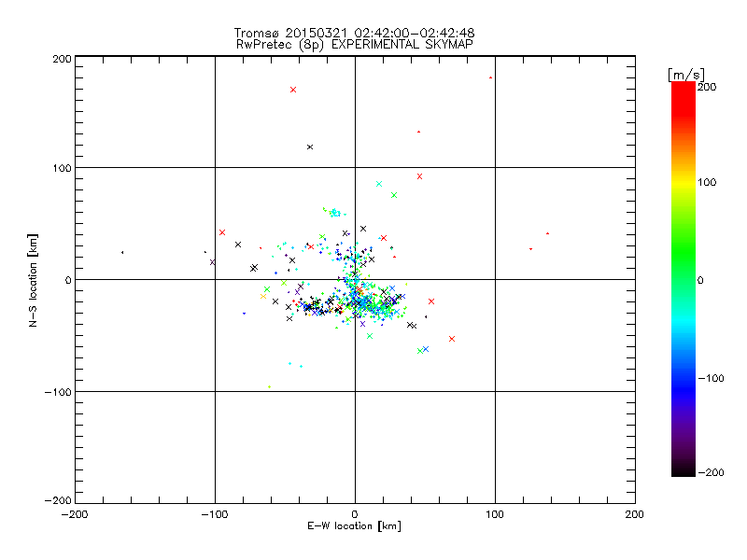Select the 'RwPretec (8p) EXPERIMENTAL SKYMAP' subtitle
Image resolution: width=747 pixels, height=560 pixels.
click(x=355, y=45)
